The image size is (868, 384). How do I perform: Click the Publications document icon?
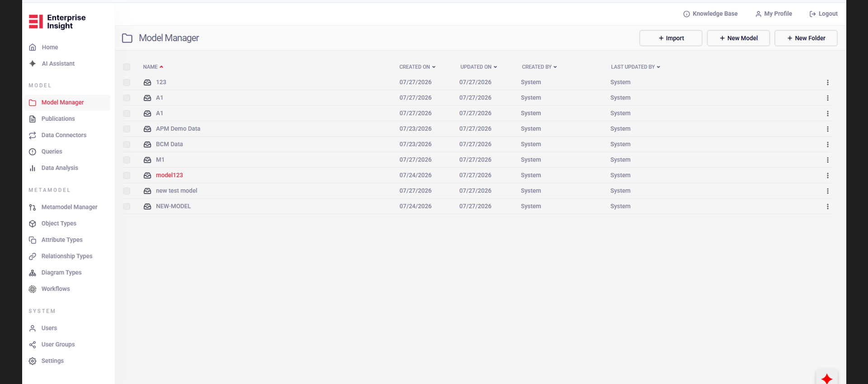pyautogui.click(x=33, y=119)
